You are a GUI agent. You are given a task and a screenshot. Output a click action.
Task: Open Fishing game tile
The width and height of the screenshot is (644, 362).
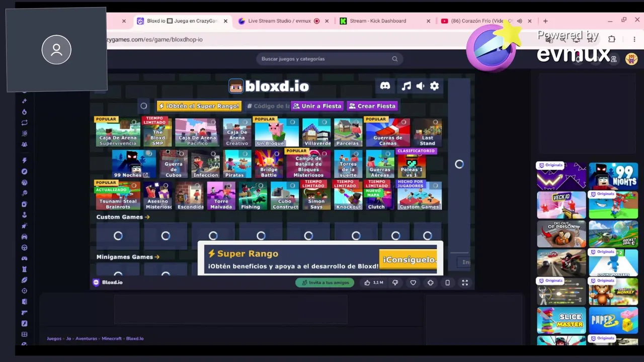coord(253,196)
